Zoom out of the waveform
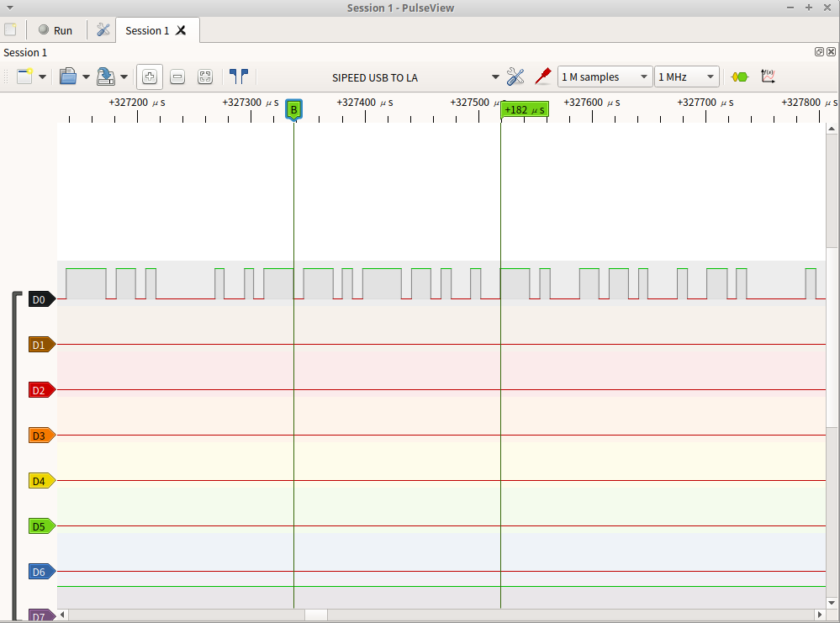840x623 pixels. 177,77
